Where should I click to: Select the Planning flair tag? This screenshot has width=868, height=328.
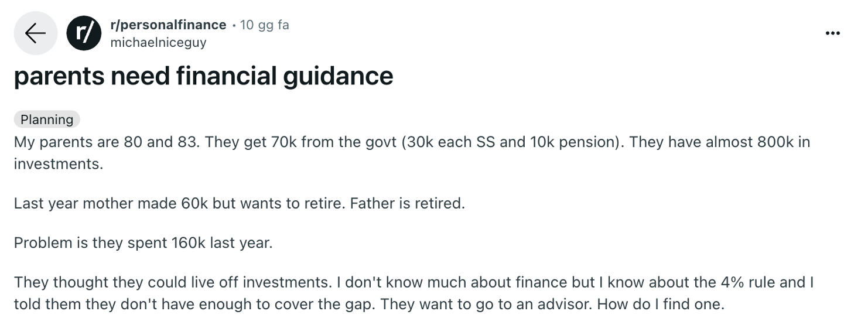(47, 119)
